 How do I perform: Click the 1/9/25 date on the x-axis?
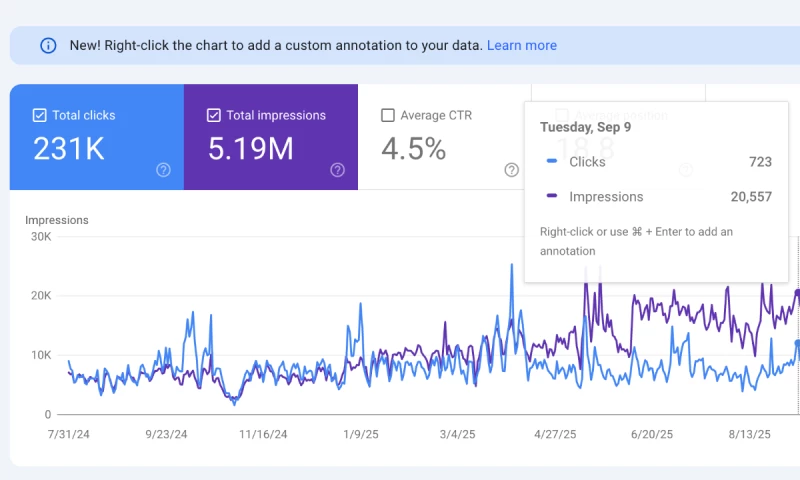[x=361, y=435]
